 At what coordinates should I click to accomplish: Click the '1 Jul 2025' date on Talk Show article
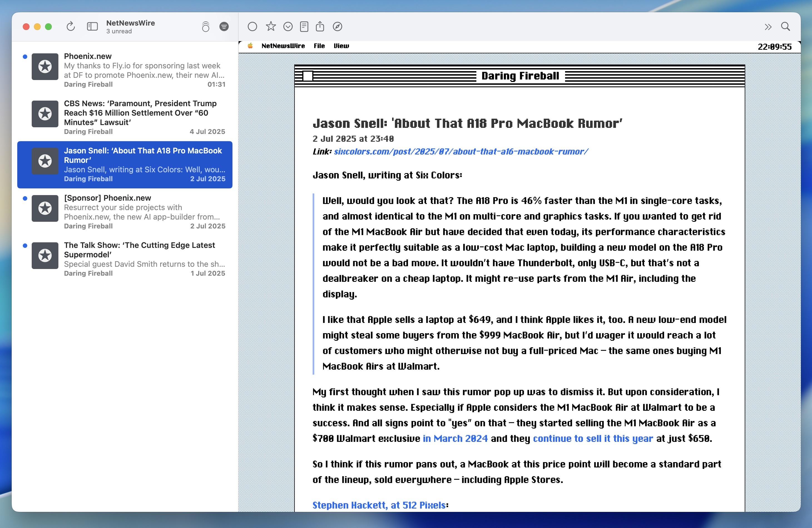(x=208, y=273)
